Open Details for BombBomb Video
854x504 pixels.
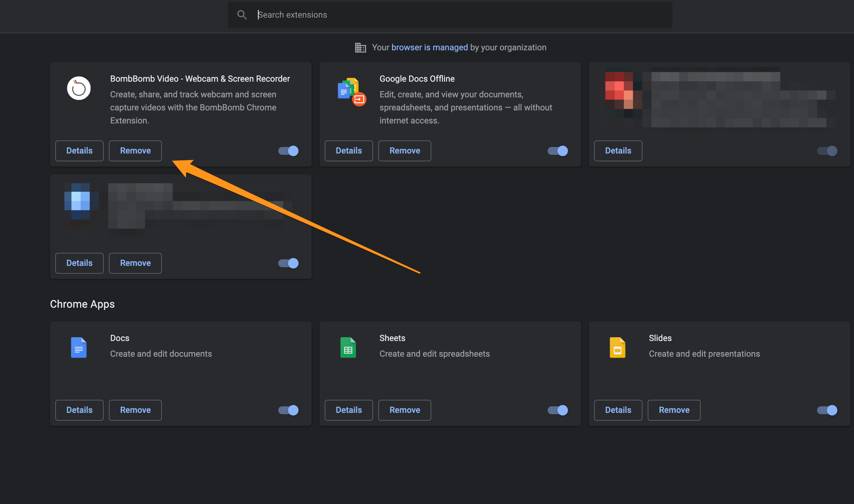coord(79,151)
